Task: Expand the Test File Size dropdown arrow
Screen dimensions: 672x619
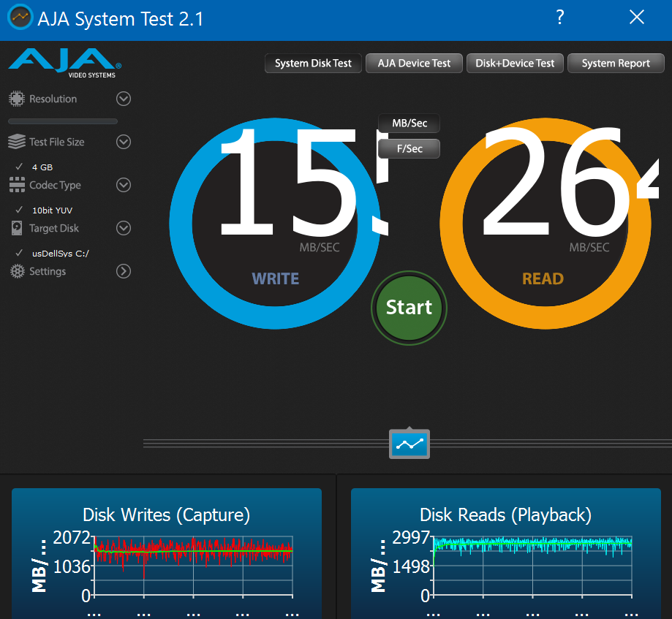Action: 124,142
